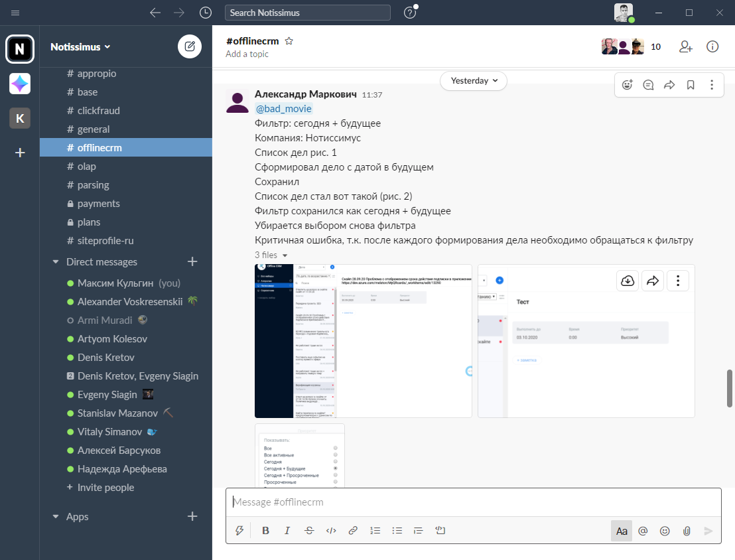Image resolution: width=735 pixels, height=560 pixels.
Task: Click the compose new message icon
Action: coord(190,46)
